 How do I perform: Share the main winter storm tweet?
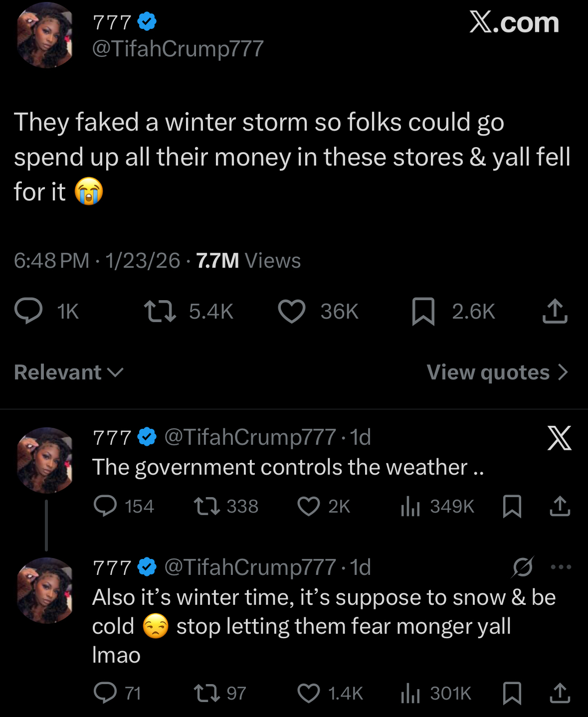(x=555, y=312)
